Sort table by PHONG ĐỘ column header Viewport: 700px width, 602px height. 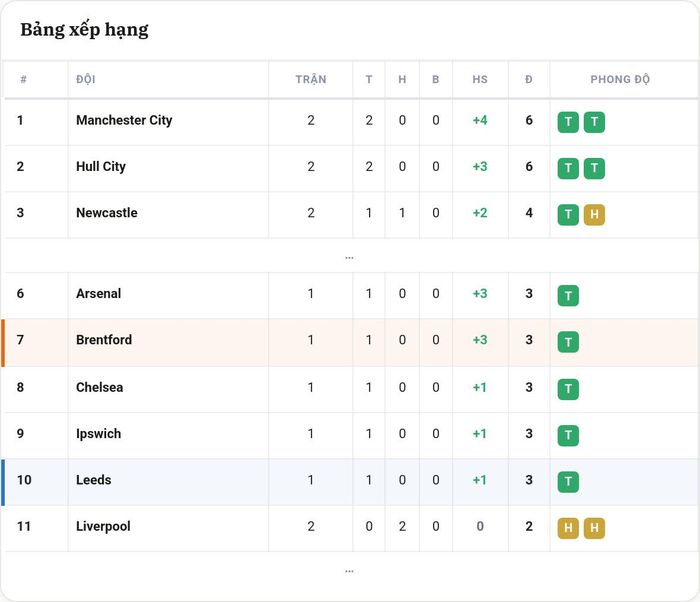620,79
